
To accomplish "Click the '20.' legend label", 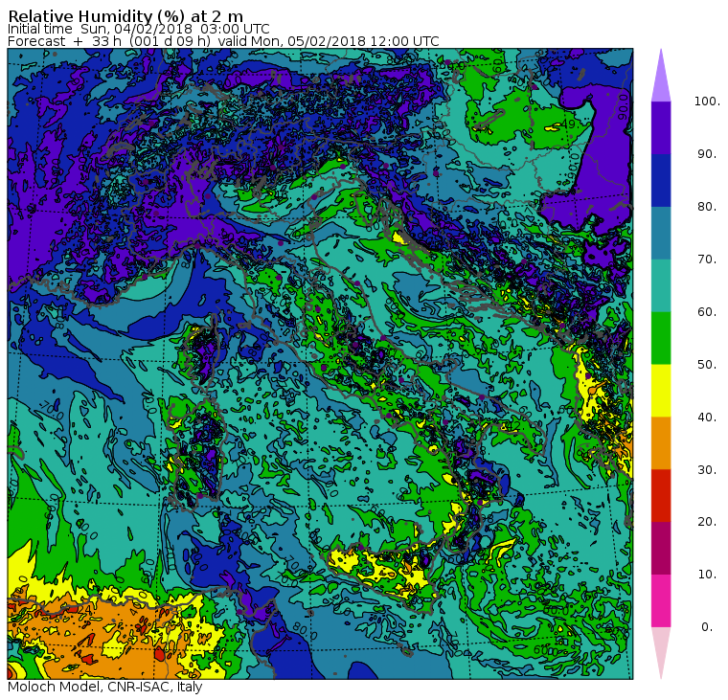I will [707, 522].
